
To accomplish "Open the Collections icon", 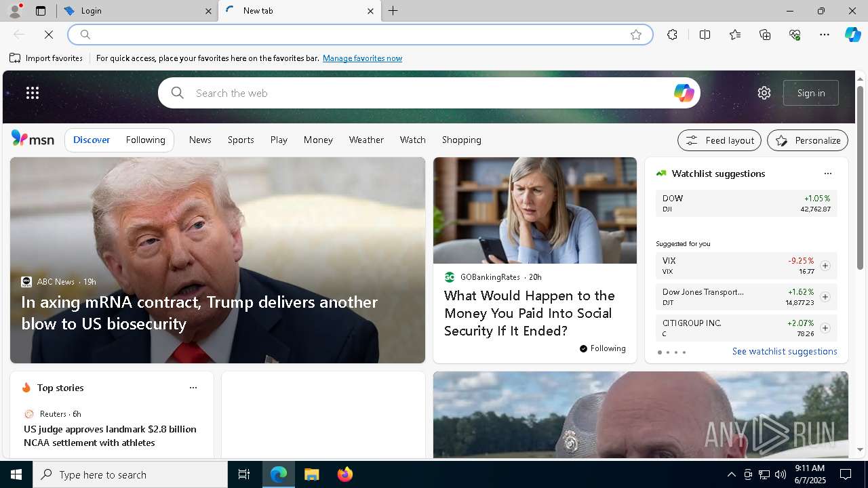I will tap(765, 35).
